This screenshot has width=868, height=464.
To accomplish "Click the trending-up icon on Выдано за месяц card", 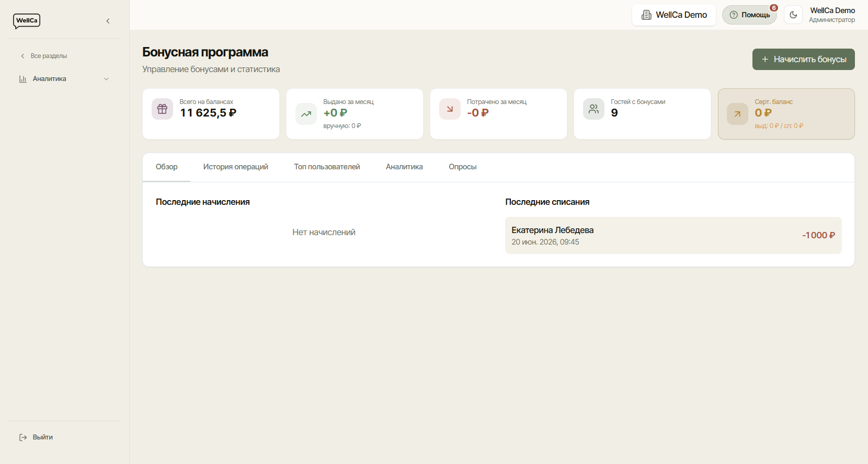I will [x=306, y=114].
